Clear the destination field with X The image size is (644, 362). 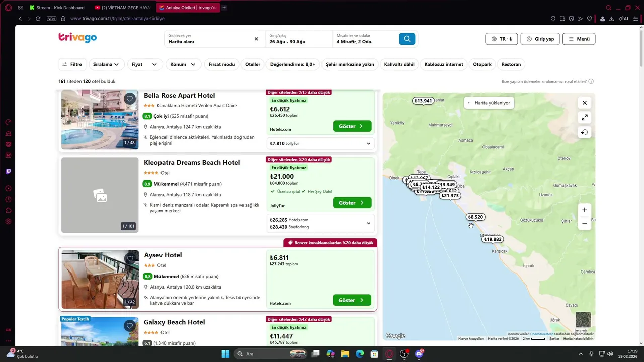tap(256, 39)
